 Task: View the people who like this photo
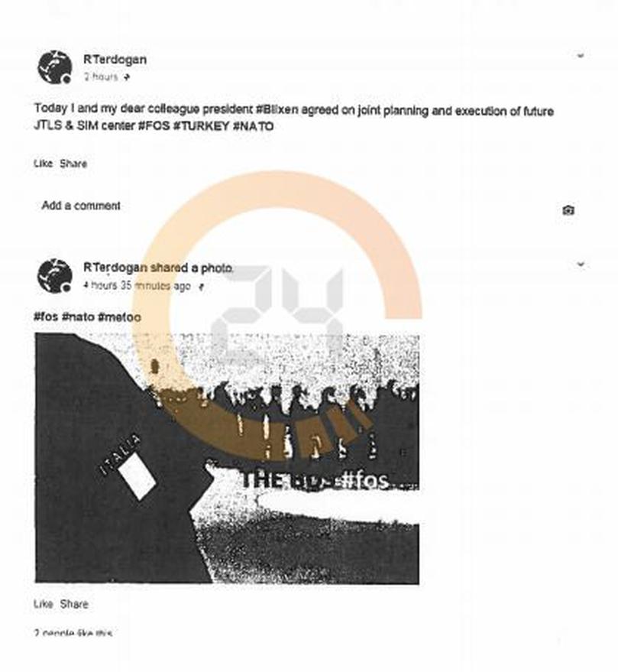tap(73, 632)
